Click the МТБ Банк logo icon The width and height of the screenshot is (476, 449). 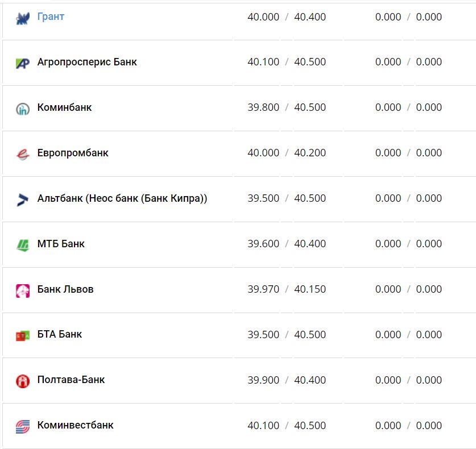[22, 245]
